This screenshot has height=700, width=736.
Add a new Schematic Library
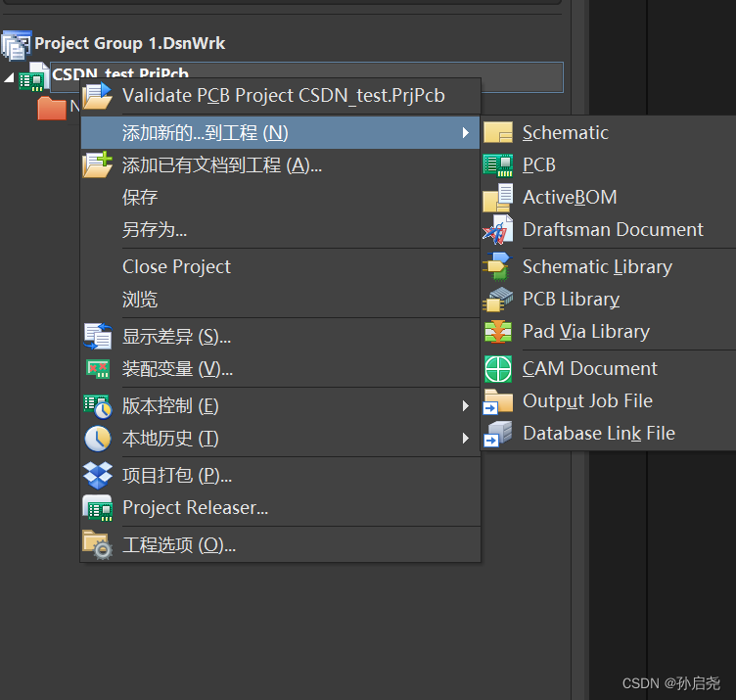(609, 266)
